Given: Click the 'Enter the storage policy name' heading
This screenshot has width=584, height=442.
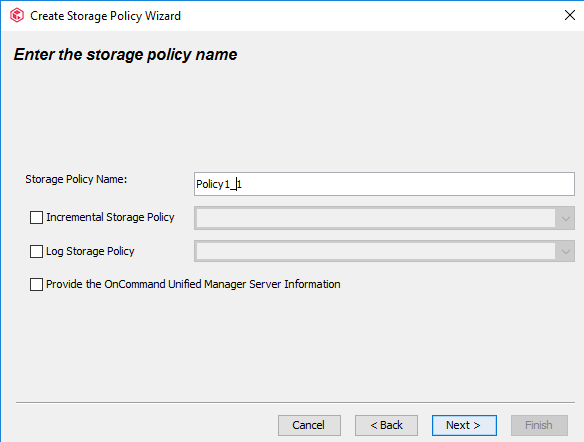Looking at the screenshot, I should (x=125, y=55).
